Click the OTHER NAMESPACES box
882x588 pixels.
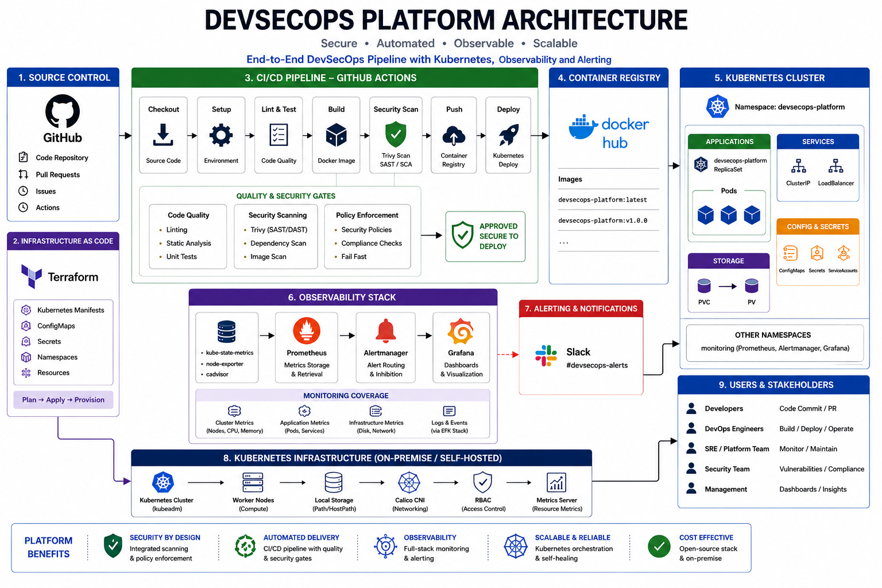[775, 343]
